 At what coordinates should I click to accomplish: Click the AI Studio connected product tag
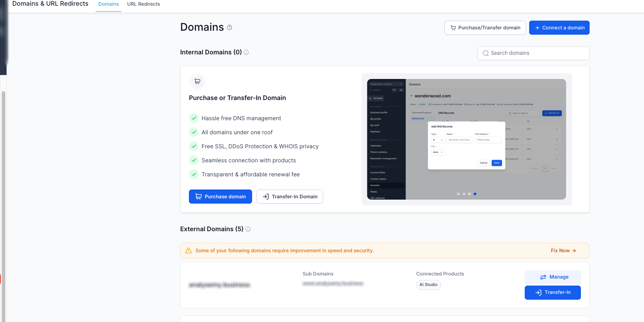428,285
